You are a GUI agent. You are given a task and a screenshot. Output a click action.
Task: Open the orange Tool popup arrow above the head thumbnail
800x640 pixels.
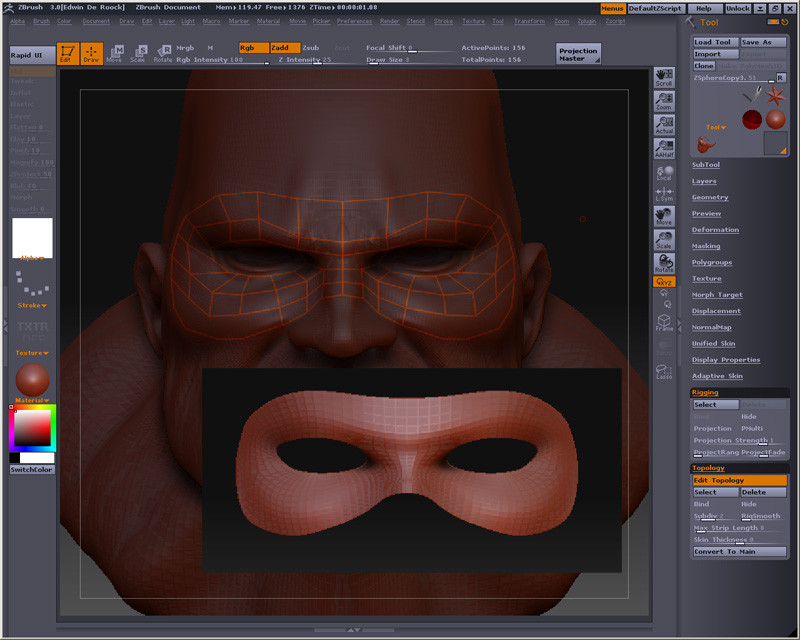(716, 127)
